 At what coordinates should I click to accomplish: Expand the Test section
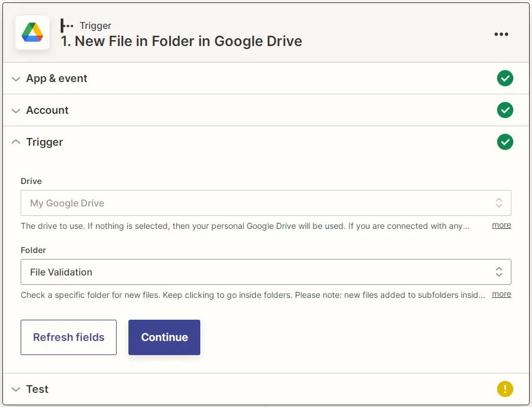(x=16, y=389)
